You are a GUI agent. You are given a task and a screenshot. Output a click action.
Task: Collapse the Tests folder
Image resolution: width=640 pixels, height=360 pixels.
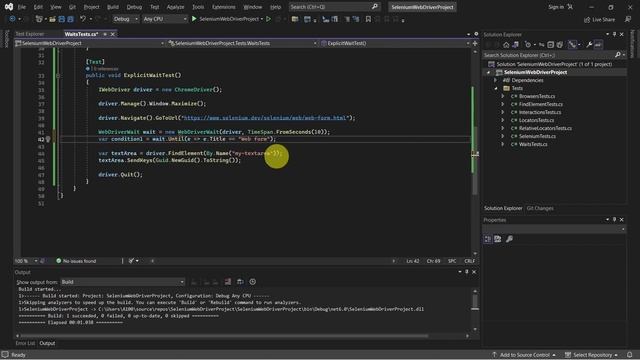point(496,89)
